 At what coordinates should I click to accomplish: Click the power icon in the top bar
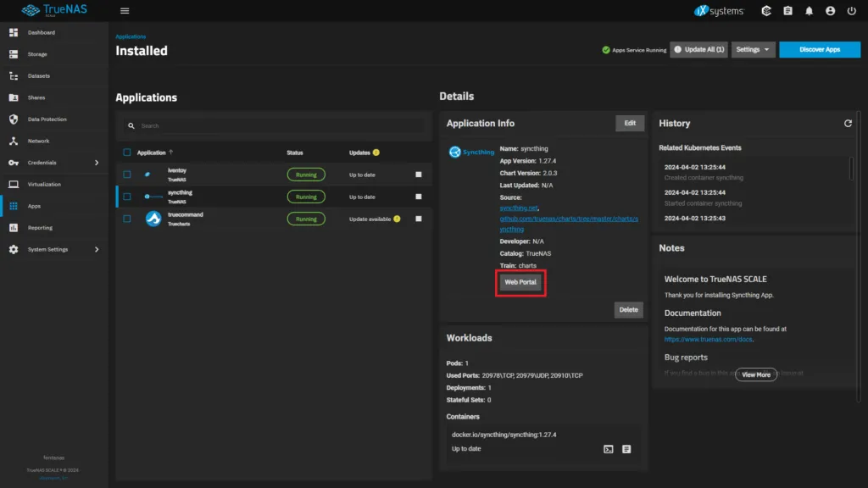850,11
